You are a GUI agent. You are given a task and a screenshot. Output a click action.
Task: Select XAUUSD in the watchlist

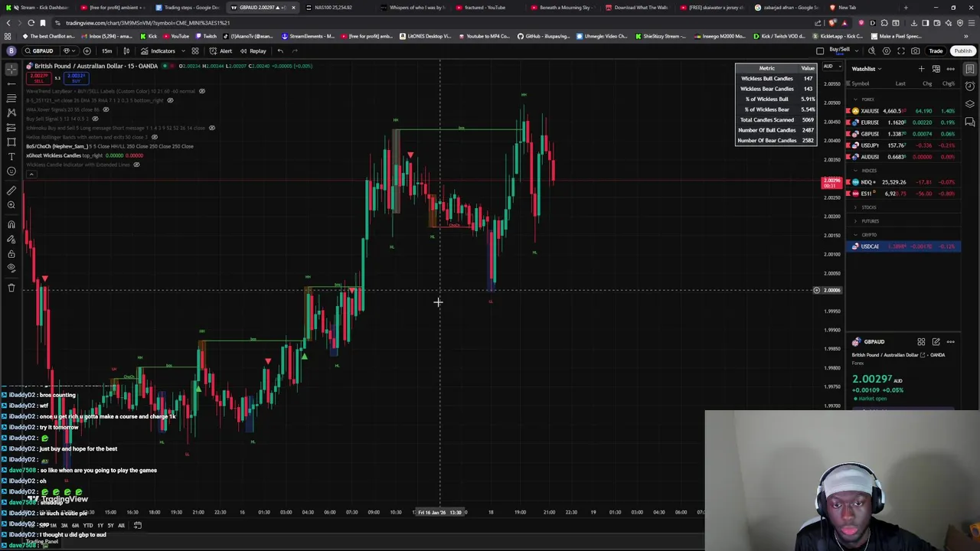pos(903,111)
